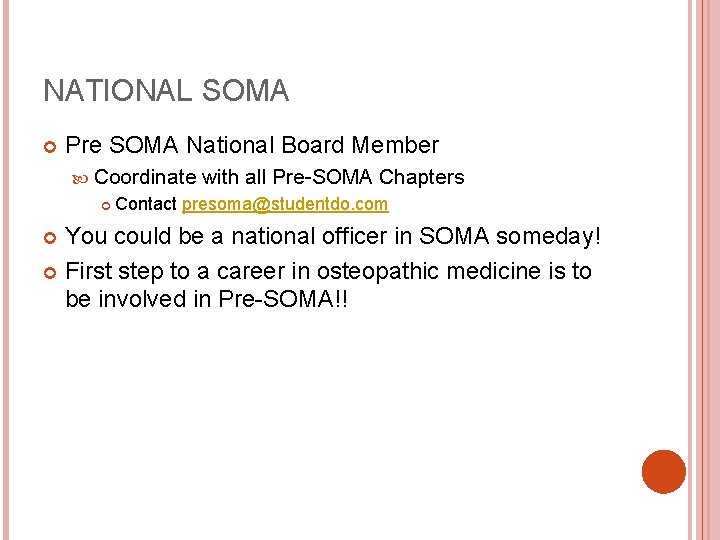This screenshot has width=720, height=540.
Task: Click the 'You could be a national officer' line
Action: 240,238
